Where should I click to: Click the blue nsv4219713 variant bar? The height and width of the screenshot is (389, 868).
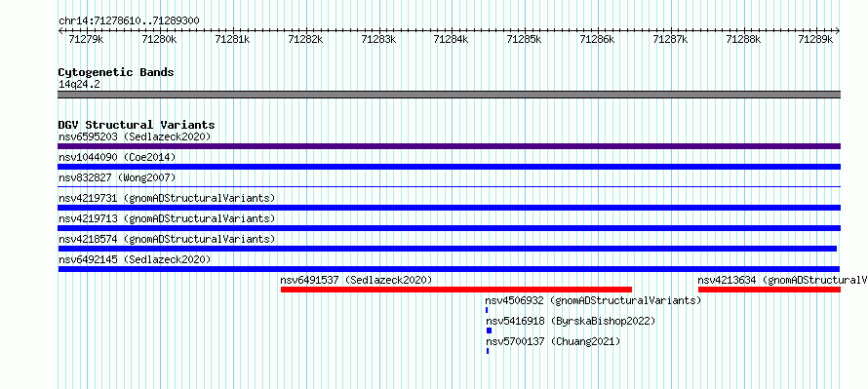pyautogui.click(x=449, y=228)
